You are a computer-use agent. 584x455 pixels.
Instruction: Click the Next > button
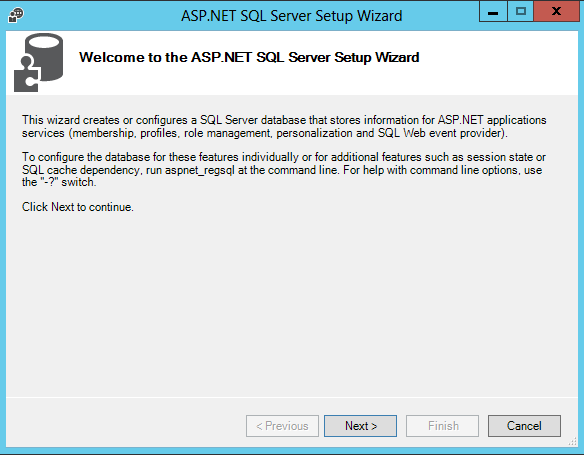tap(360, 426)
